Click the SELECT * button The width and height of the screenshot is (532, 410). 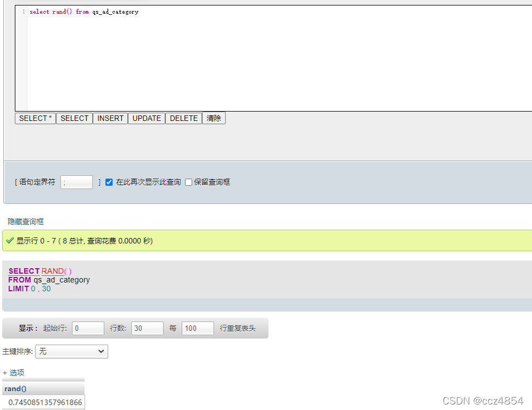tap(35, 118)
